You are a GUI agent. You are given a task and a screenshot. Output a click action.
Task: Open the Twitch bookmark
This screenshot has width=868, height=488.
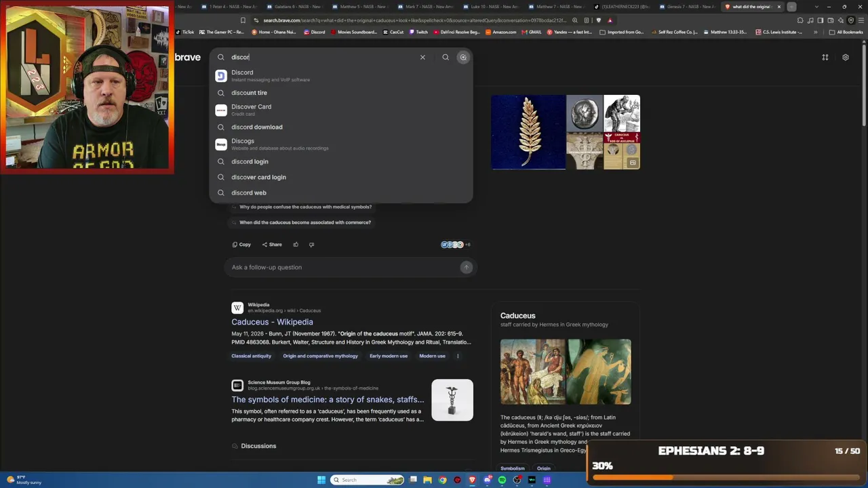point(418,32)
